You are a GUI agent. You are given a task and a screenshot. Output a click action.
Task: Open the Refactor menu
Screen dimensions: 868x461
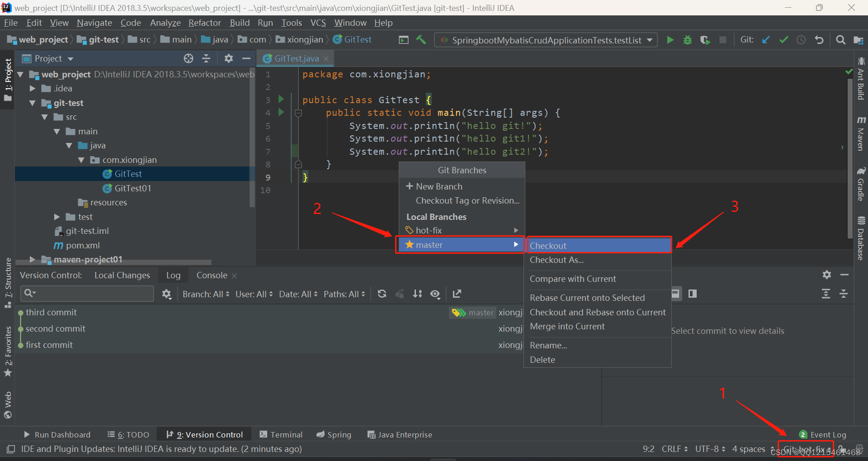coord(204,23)
